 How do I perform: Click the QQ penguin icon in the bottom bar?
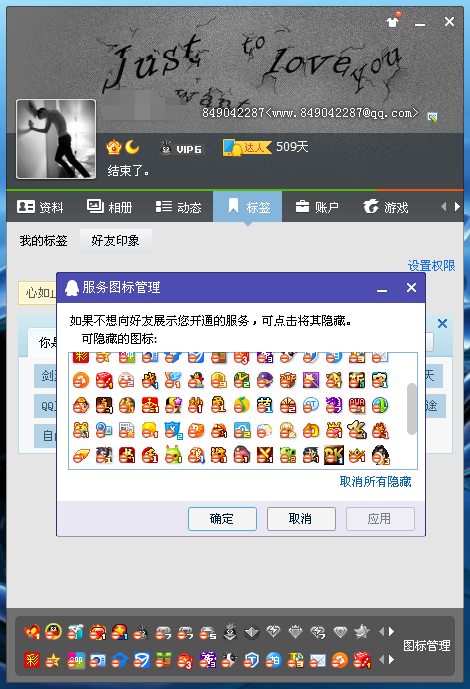(x=54, y=632)
